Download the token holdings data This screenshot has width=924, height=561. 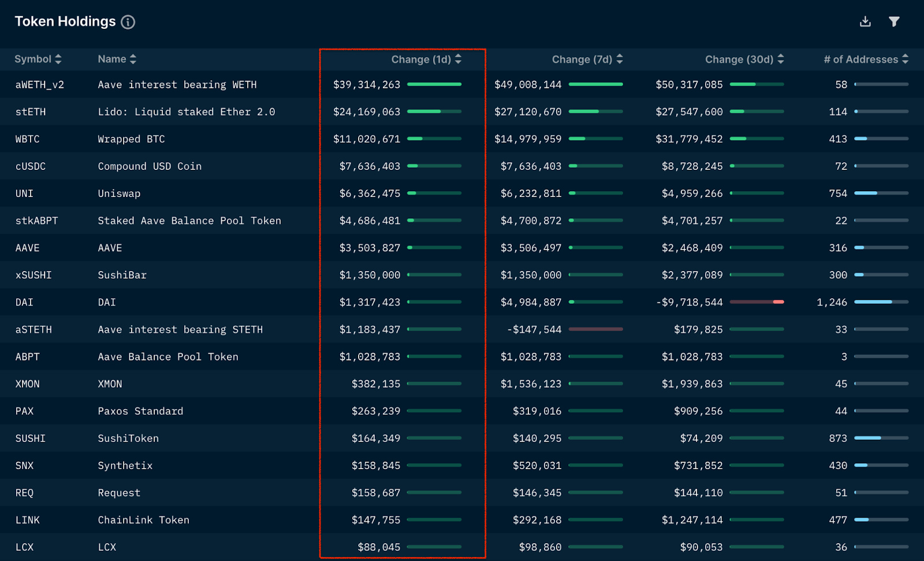point(865,21)
